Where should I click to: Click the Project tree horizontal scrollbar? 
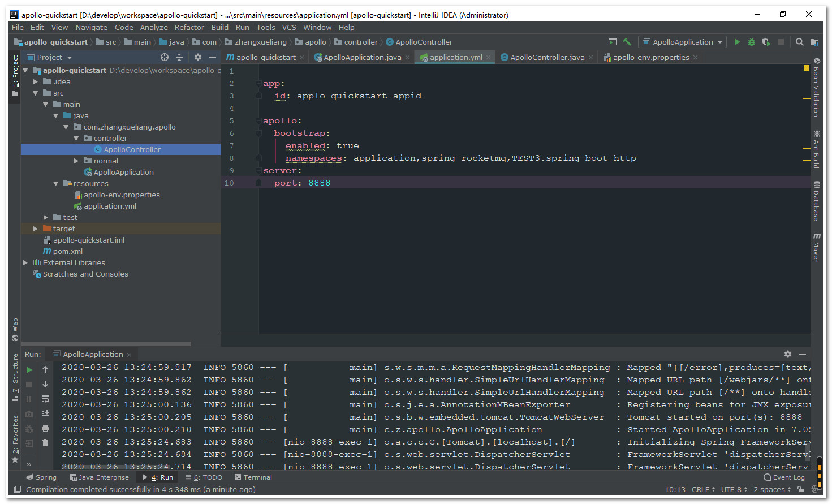(106, 343)
